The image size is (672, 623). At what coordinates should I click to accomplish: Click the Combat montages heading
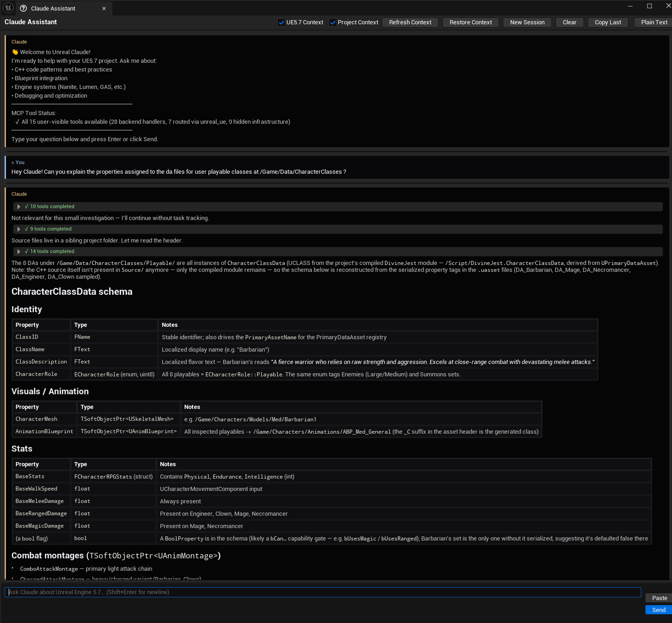[116, 556]
